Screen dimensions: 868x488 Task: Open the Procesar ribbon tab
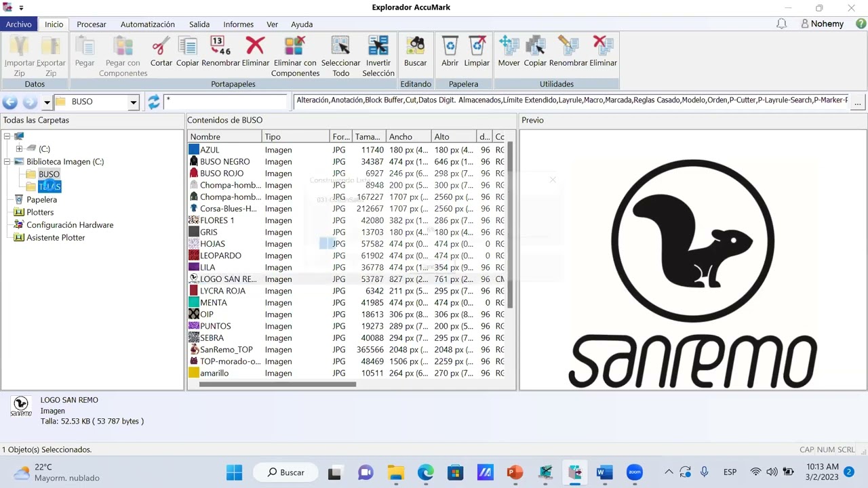(91, 24)
